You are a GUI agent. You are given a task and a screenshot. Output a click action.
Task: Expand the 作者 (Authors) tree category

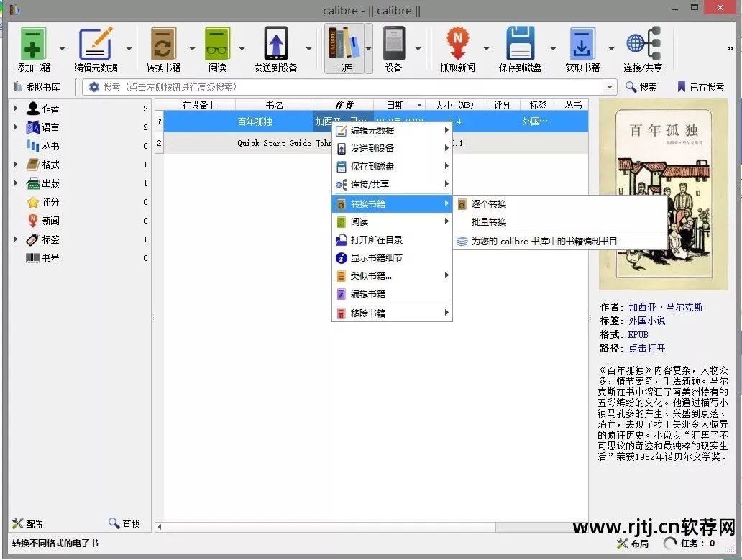coord(16,109)
